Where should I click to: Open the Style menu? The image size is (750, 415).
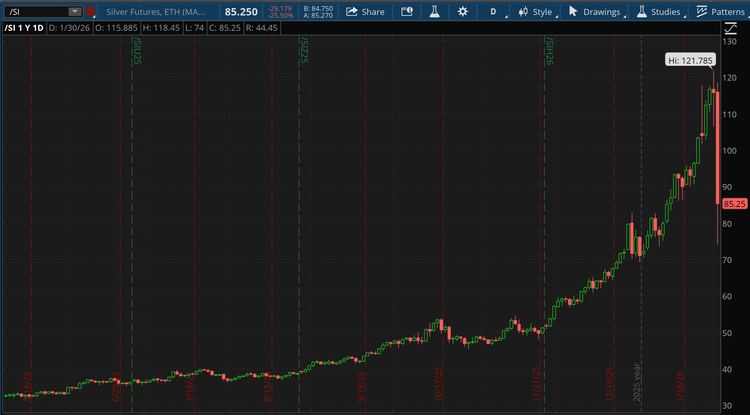tap(542, 12)
